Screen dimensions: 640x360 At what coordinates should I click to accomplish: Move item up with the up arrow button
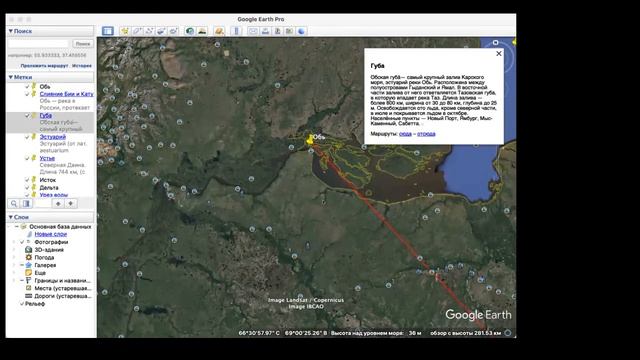click(58, 203)
